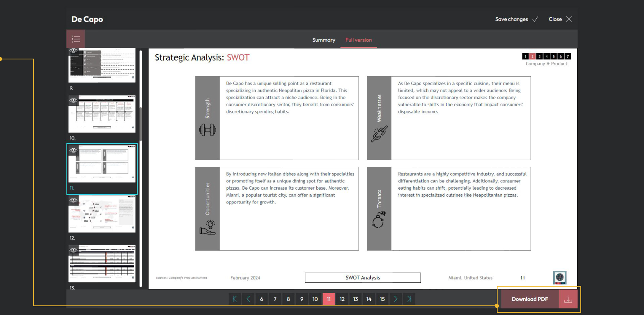Select section 6 indicator box
The width and height of the screenshot is (644, 315).
pyautogui.click(x=560, y=56)
